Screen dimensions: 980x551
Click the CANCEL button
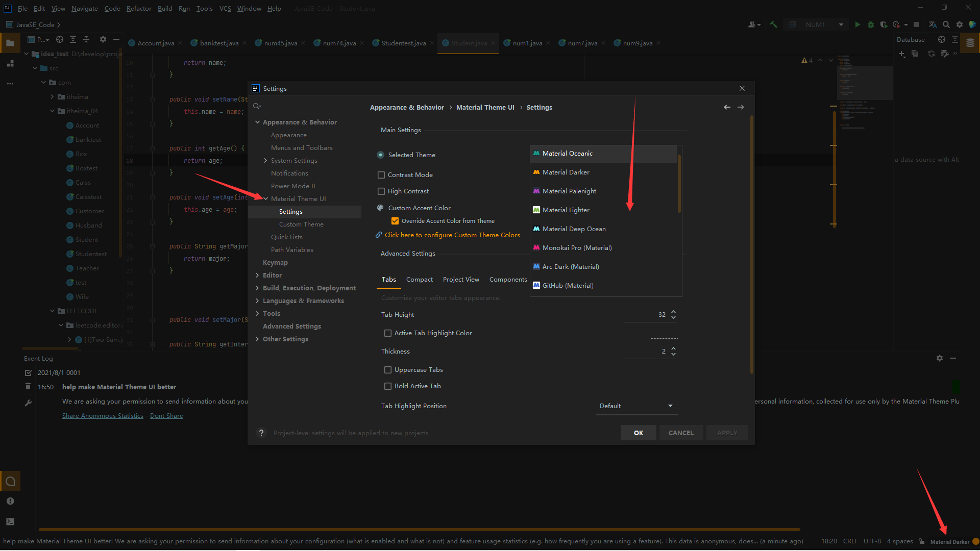point(681,433)
